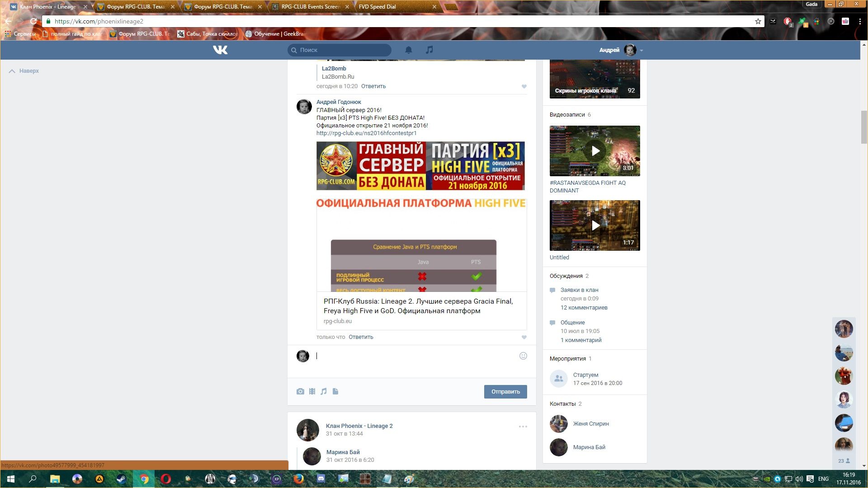Viewport: 868px width, 488px height.
Task: Open VK logo home link
Action: pyautogui.click(x=220, y=50)
